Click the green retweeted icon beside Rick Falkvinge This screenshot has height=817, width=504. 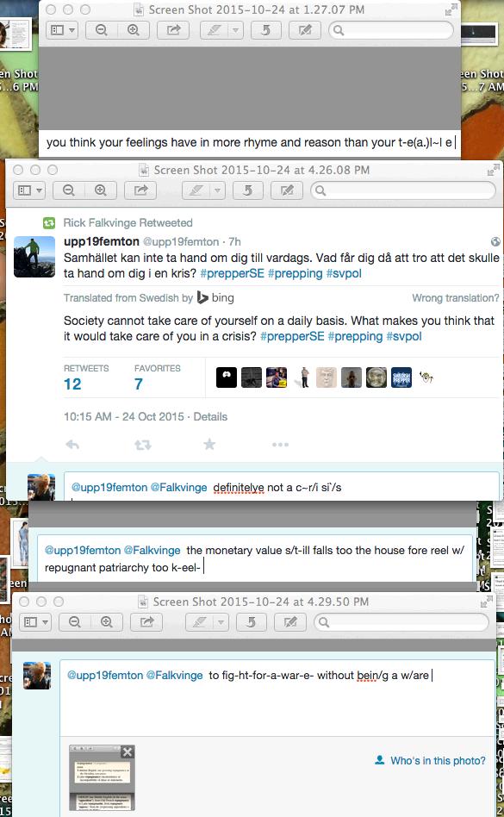click(49, 223)
